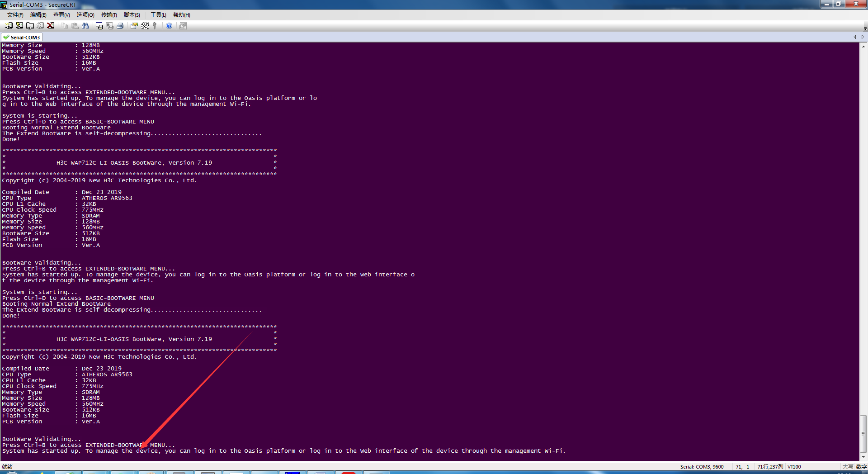The height and width of the screenshot is (474, 868).
Task: Click the tab scroll left arrow
Action: click(854, 37)
